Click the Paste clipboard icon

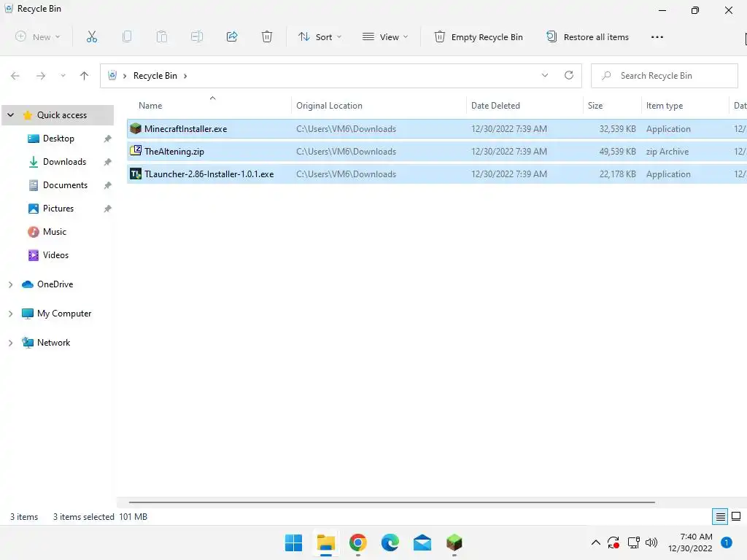[x=162, y=36]
